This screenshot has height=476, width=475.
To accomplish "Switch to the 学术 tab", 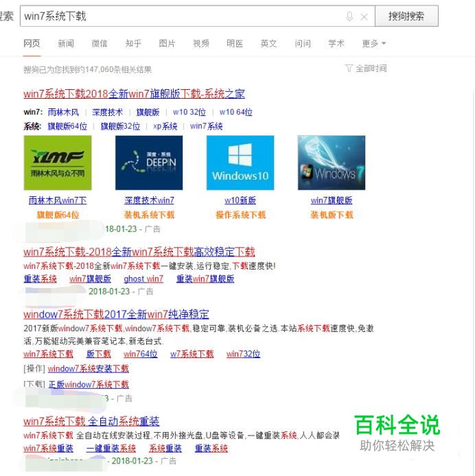I will point(336,43).
